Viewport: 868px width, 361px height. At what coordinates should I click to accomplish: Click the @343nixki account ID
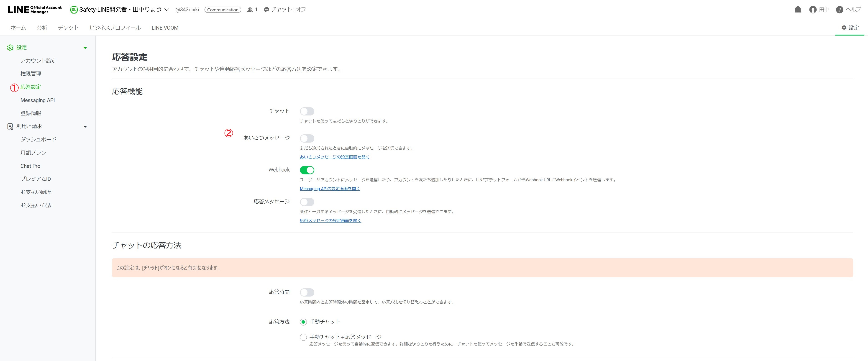tap(187, 10)
